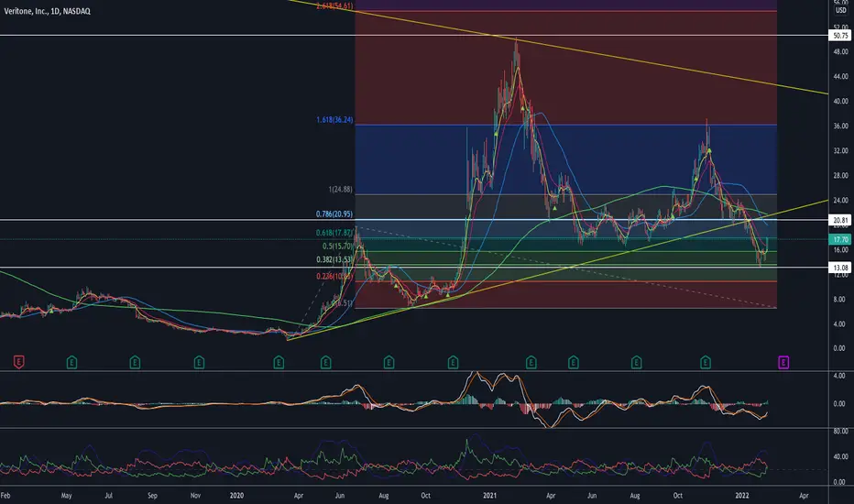Click 8.00 on the price scale

[x=839, y=299]
